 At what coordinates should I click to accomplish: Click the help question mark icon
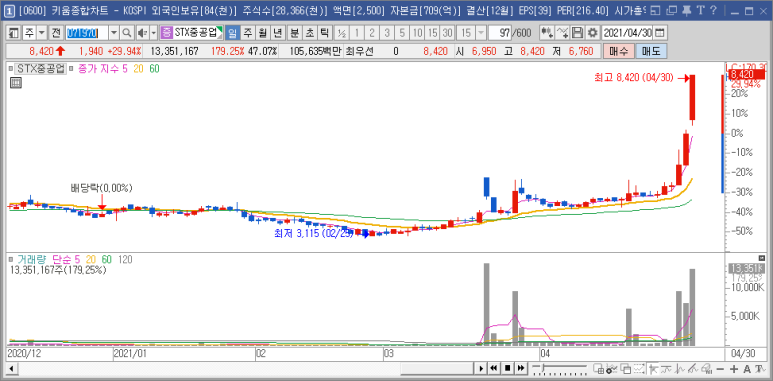713,10
